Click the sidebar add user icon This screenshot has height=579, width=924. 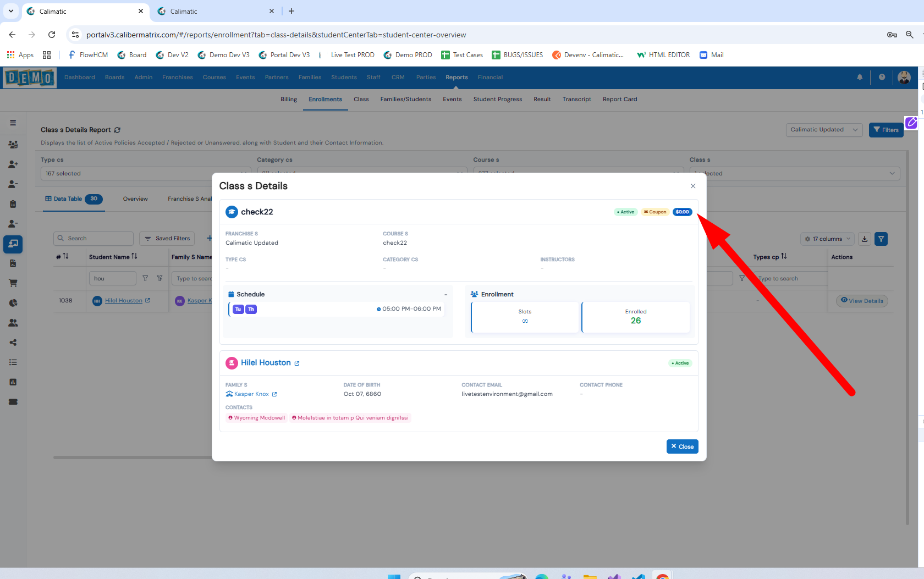(13, 164)
